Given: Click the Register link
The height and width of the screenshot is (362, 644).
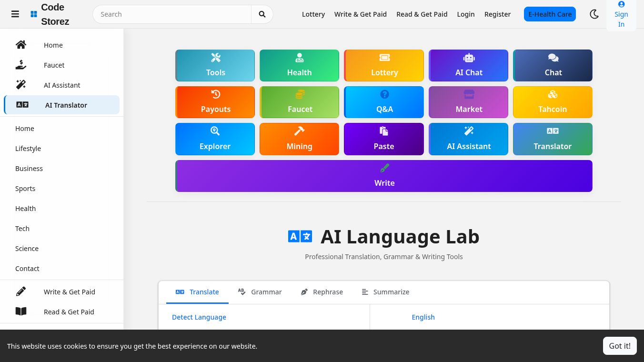Looking at the screenshot, I should pyautogui.click(x=497, y=14).
